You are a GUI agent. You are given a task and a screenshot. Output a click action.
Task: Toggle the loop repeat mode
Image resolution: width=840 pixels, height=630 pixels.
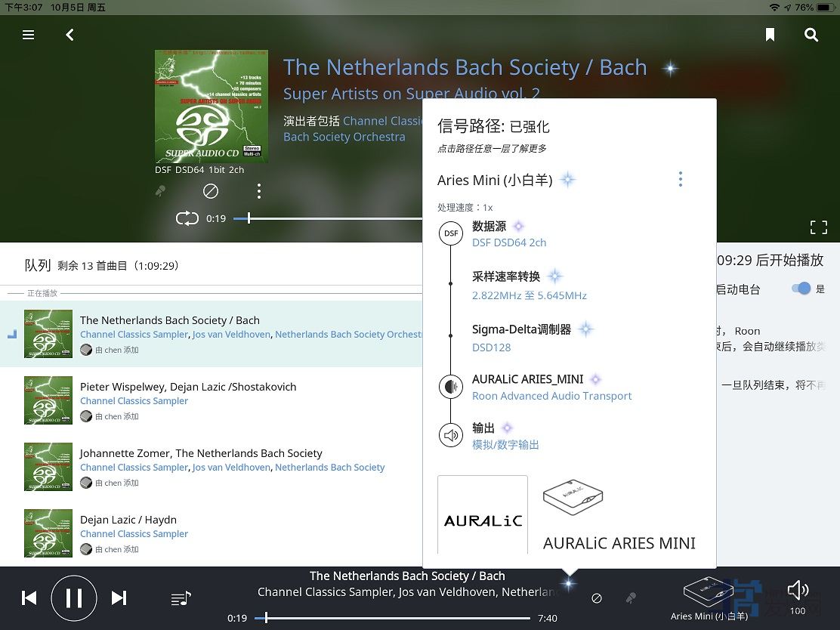click(x=187, y=218)
